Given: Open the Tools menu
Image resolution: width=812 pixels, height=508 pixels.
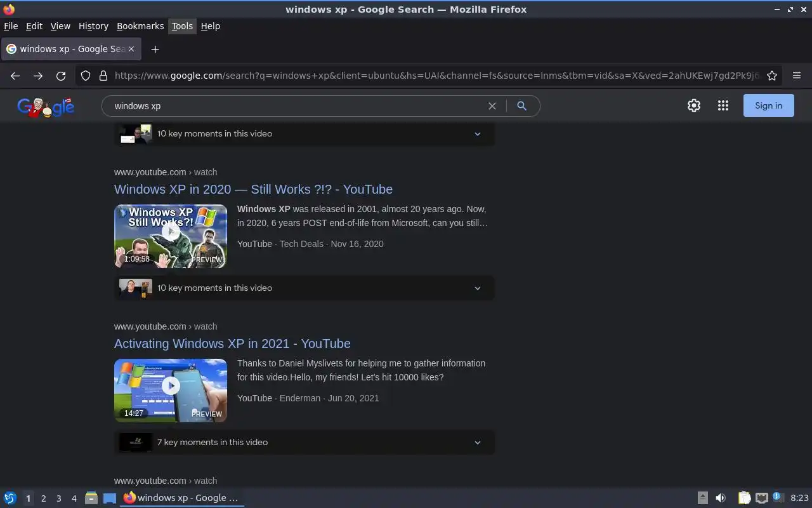Looking at the screenshot, I should (x=182, y=26).
